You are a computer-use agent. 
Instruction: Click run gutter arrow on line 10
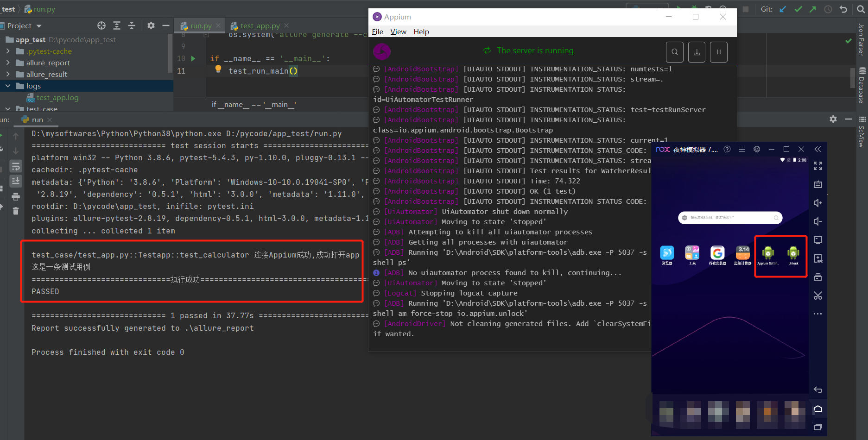click(193, 58)
